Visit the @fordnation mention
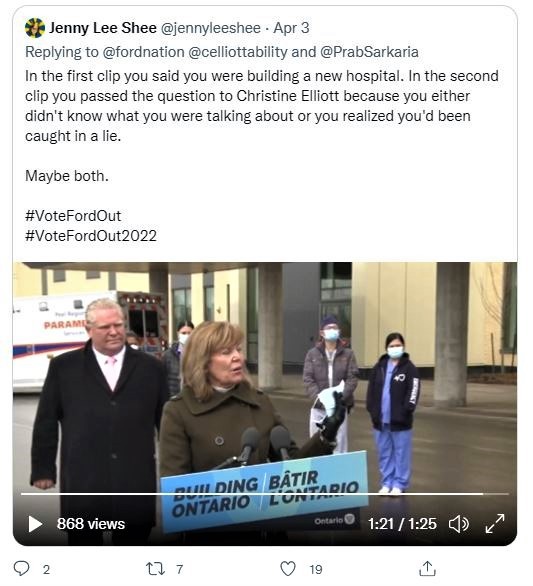 [143, 52]
